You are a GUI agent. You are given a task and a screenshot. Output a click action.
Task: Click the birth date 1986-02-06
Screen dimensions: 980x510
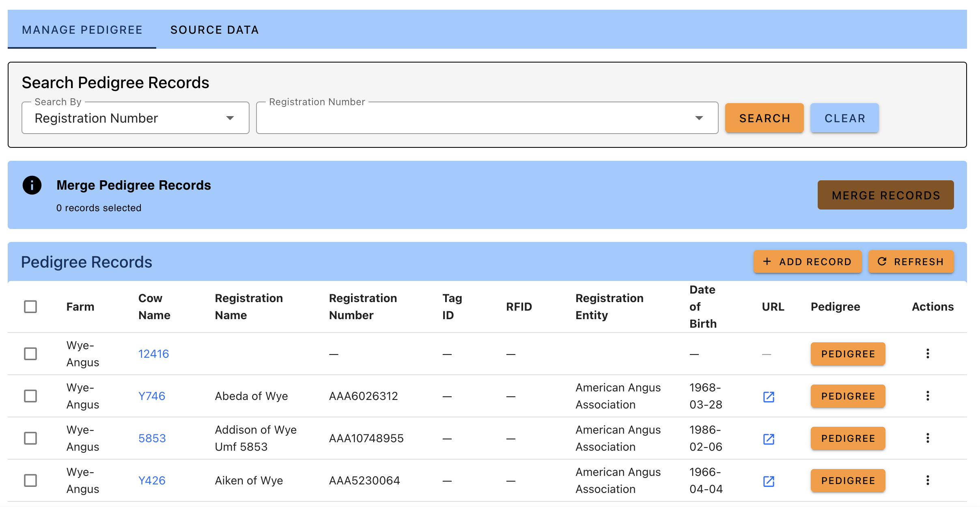[706, 439]
